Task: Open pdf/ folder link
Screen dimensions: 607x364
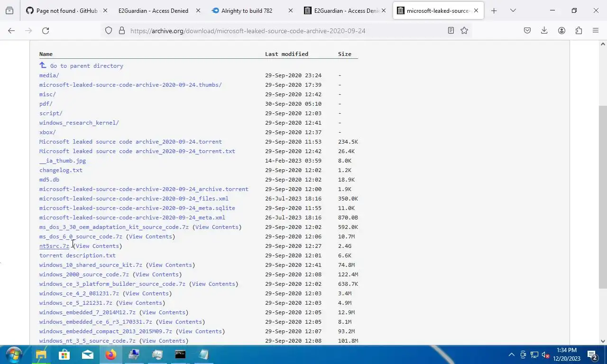Action: click(x=46, y=104)
